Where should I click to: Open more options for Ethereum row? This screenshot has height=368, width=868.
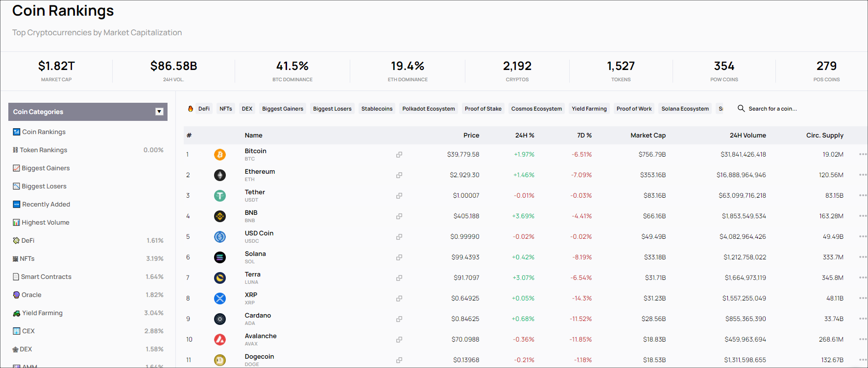863,175
